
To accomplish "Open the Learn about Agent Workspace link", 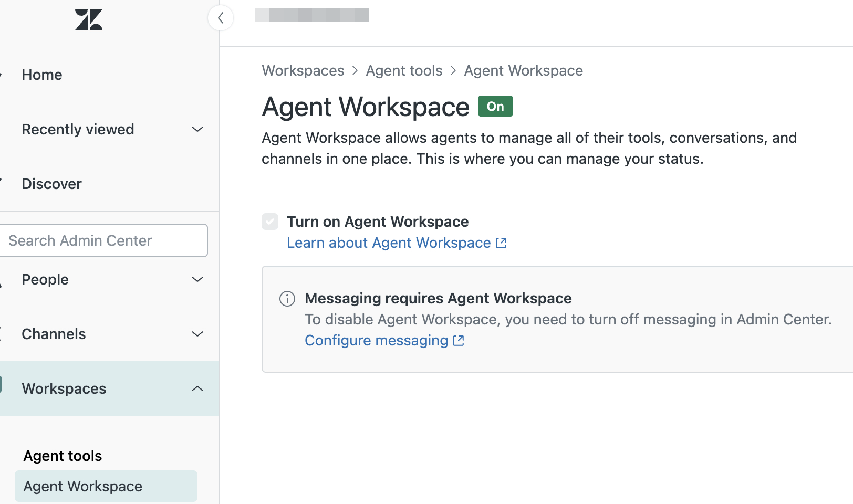I will [x=388, y=243].
